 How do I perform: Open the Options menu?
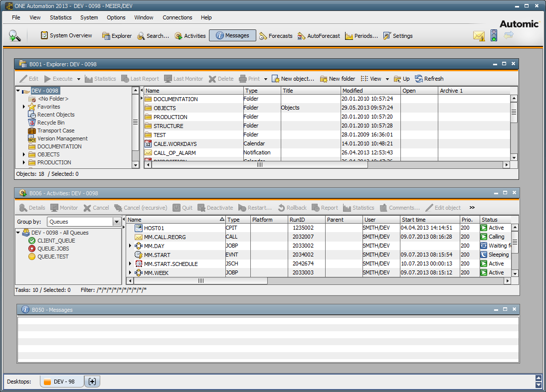point(116,17)
